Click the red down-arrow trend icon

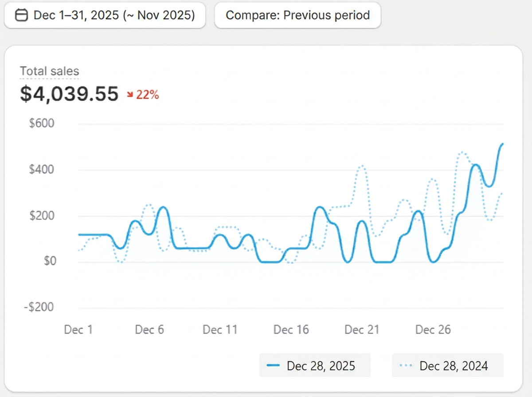pos(130,94)
